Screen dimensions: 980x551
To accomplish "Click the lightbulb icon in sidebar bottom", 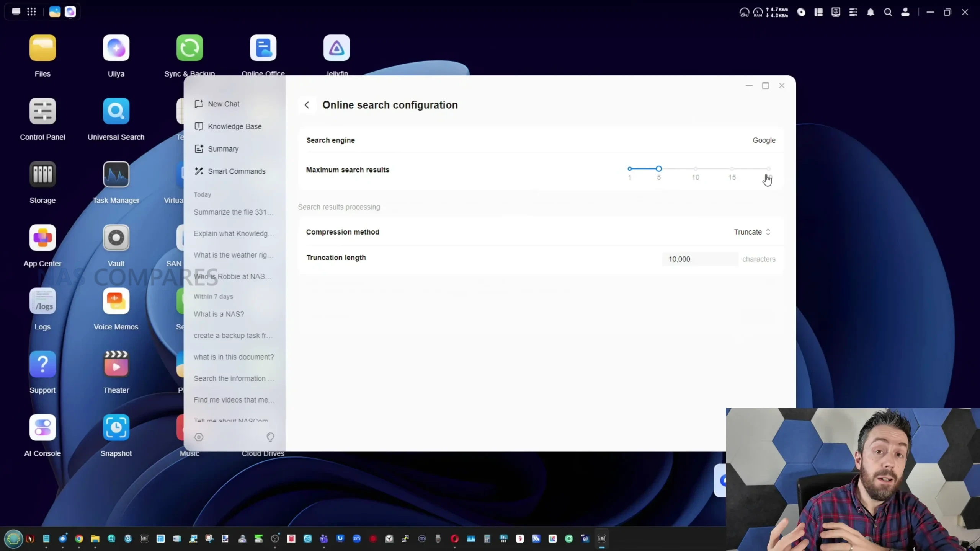I will pos(270,437).
